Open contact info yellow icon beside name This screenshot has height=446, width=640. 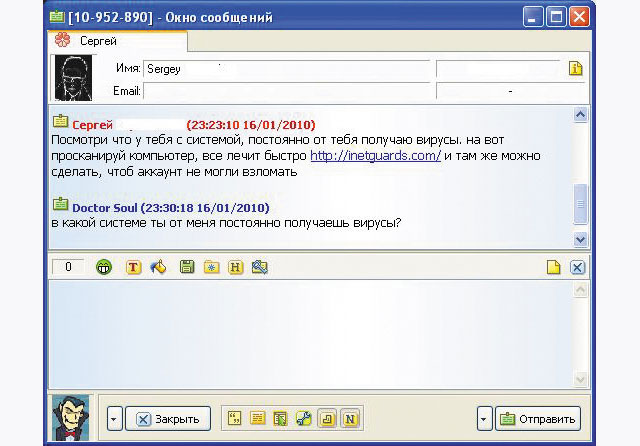[575, 69]
